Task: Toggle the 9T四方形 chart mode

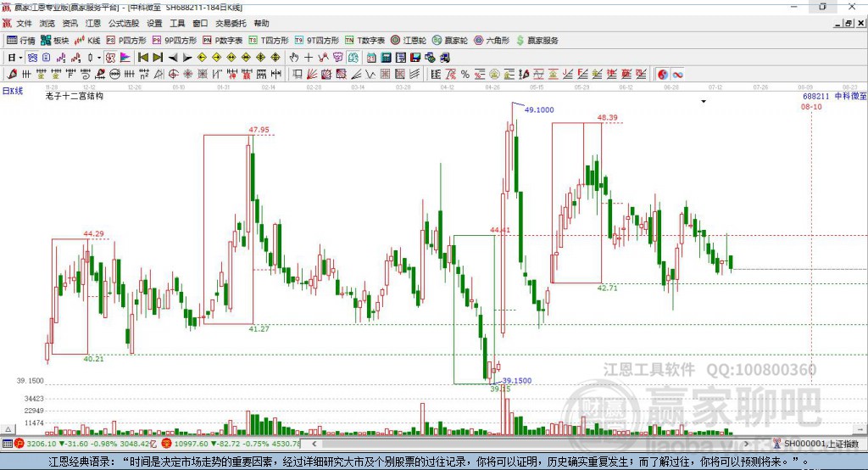Action: 317,41
